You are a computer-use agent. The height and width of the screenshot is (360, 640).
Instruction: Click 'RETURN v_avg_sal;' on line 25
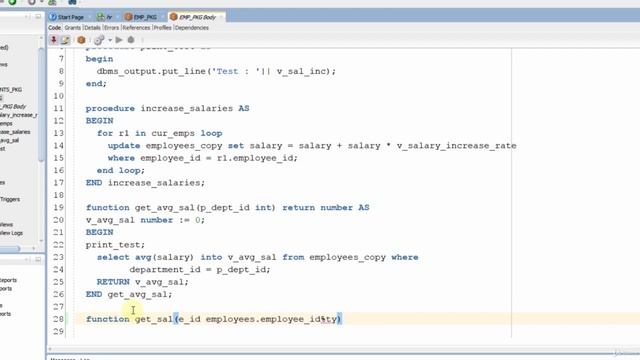coord(143,282)
